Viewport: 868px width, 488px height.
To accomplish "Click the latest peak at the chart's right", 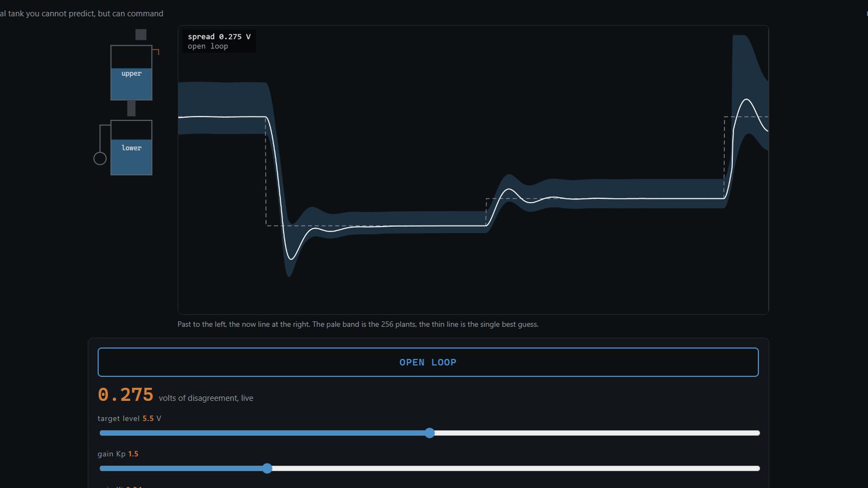I will click(x=747, y=100).
